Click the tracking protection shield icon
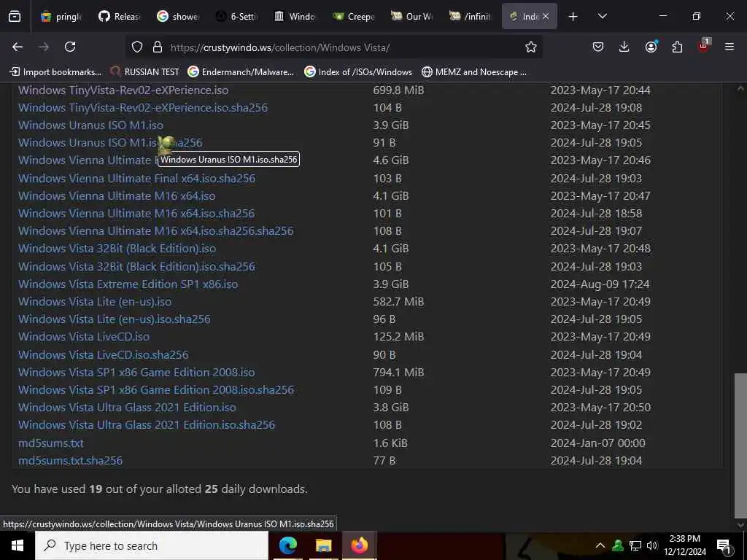Screen dimensions: 747x560 coord(137,47)
